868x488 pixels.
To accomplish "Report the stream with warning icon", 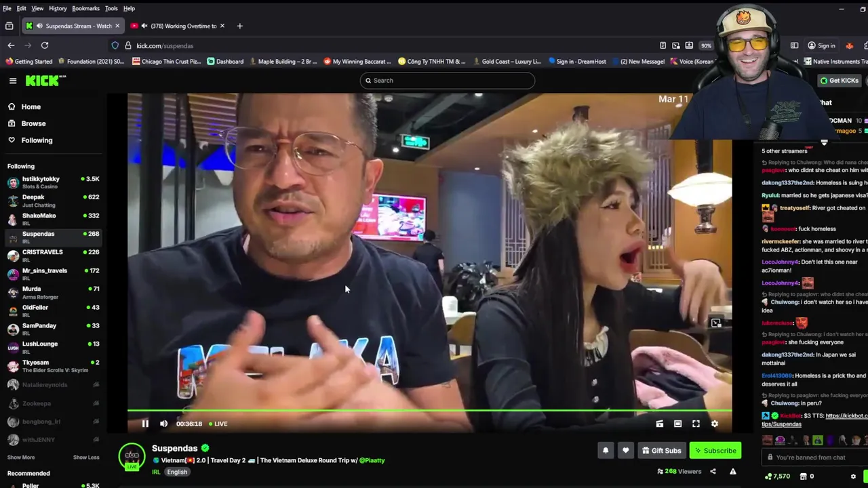I will pyautogui.click(x=732, y=471).
